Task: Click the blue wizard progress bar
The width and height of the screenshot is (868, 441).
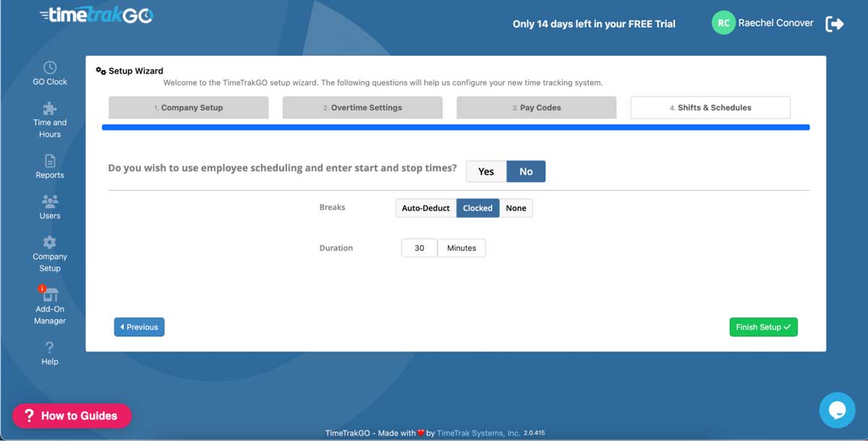Action: tap(456, 127)
